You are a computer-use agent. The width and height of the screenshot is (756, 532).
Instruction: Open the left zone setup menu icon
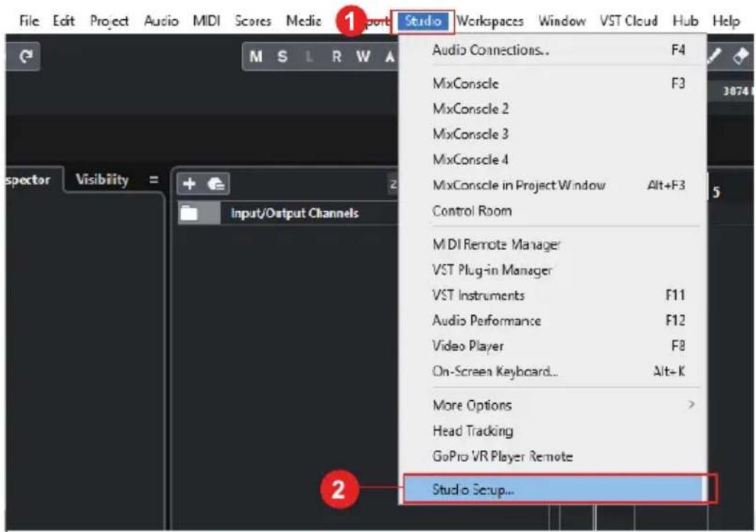(x=154, y=180)
